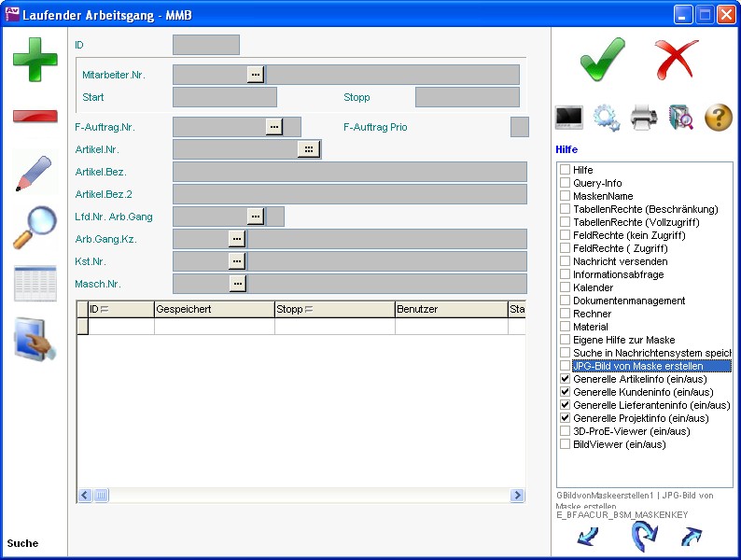Open the Mitarbeiter.Nr. lookup button
This screenshot has height=560, width=741.
tap(256, 75)
